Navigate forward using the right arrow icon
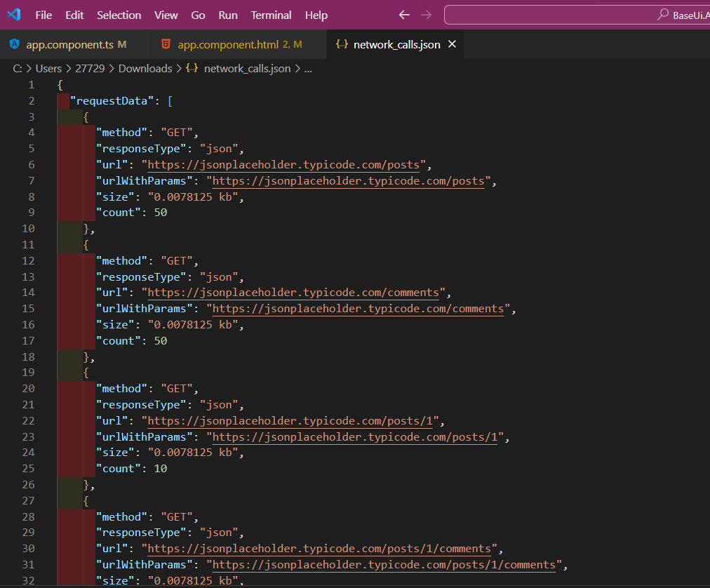Viewport: 710px width, 588px height. click(426, 14)
